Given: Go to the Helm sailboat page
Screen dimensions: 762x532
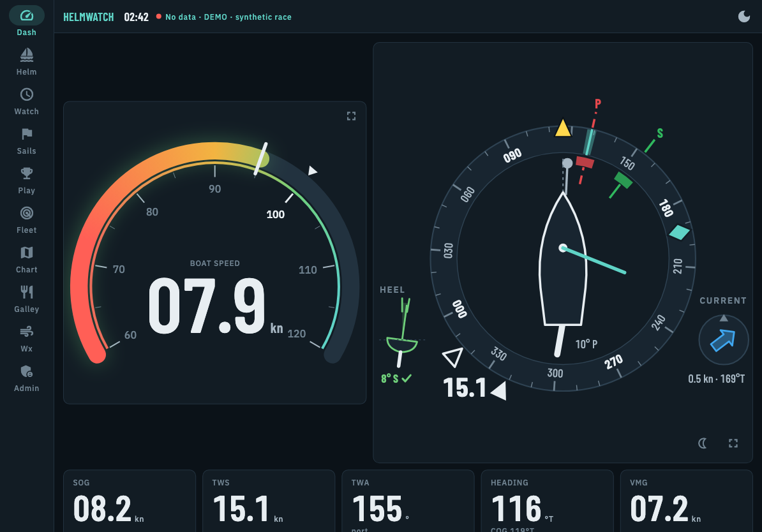Looking at the screenshot, I should 26,62.
